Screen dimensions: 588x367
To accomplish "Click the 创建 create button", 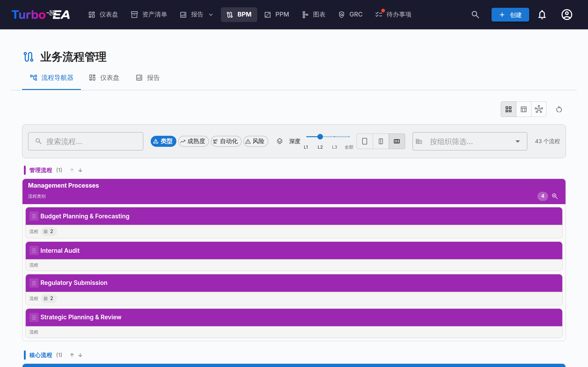I will click(x=510, y=14).
